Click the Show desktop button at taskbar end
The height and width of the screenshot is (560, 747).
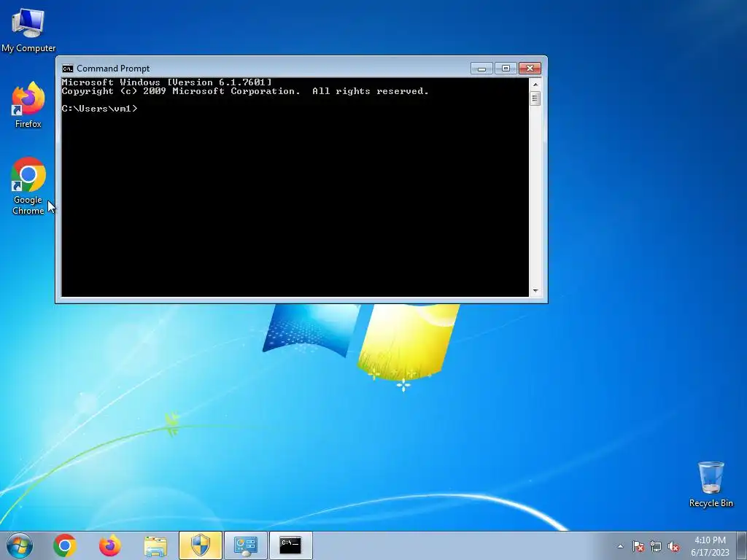(x=741, y=545)
